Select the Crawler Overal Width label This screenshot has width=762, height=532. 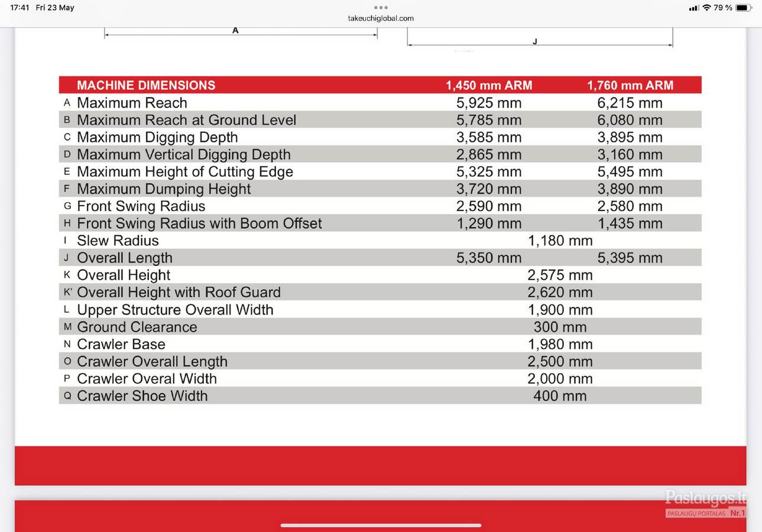(147, 378)
